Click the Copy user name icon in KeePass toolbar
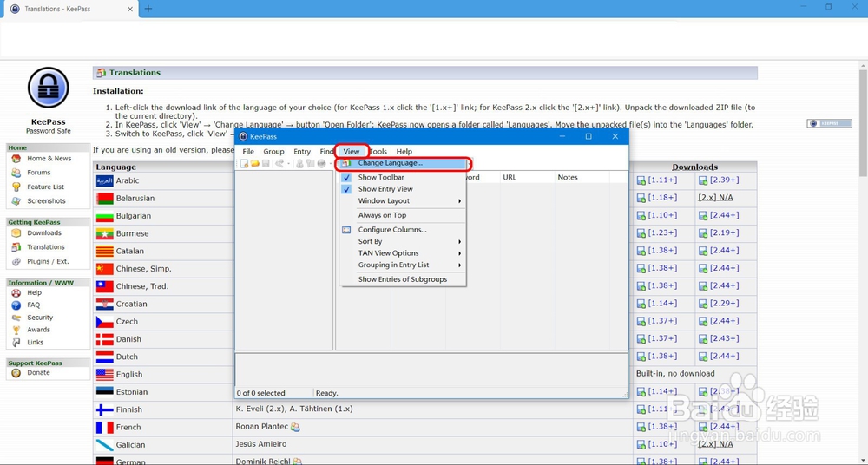Image resolution: width=868 pixels, height=465 pixels. [299, 164]
